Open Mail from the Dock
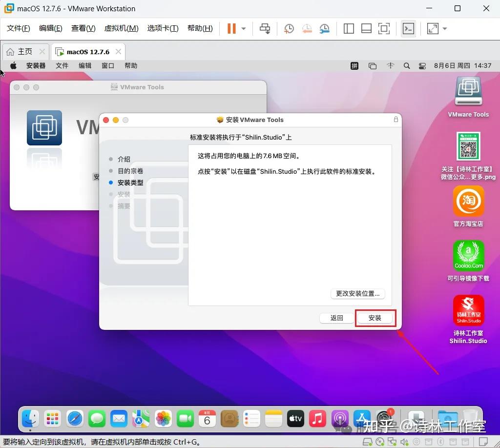 coord(119,418)
